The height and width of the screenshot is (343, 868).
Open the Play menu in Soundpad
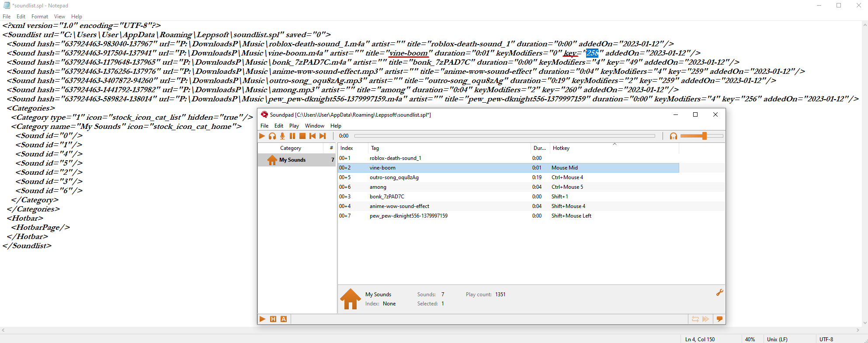click(294, 126)
